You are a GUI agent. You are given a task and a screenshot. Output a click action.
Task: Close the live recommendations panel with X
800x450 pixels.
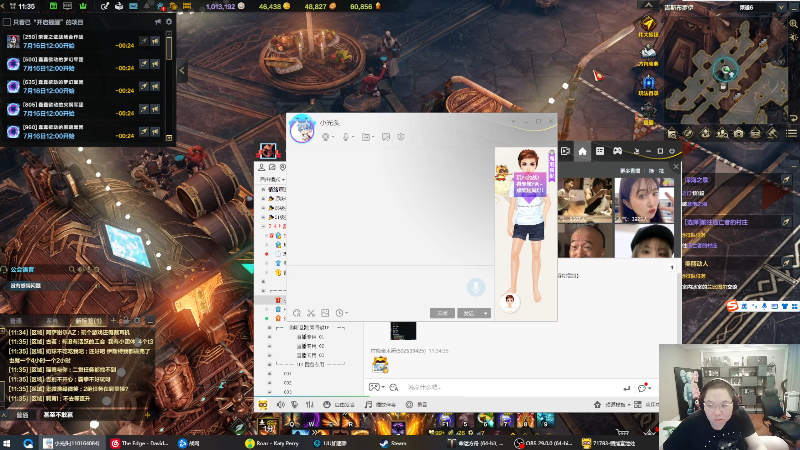point(676,166)
